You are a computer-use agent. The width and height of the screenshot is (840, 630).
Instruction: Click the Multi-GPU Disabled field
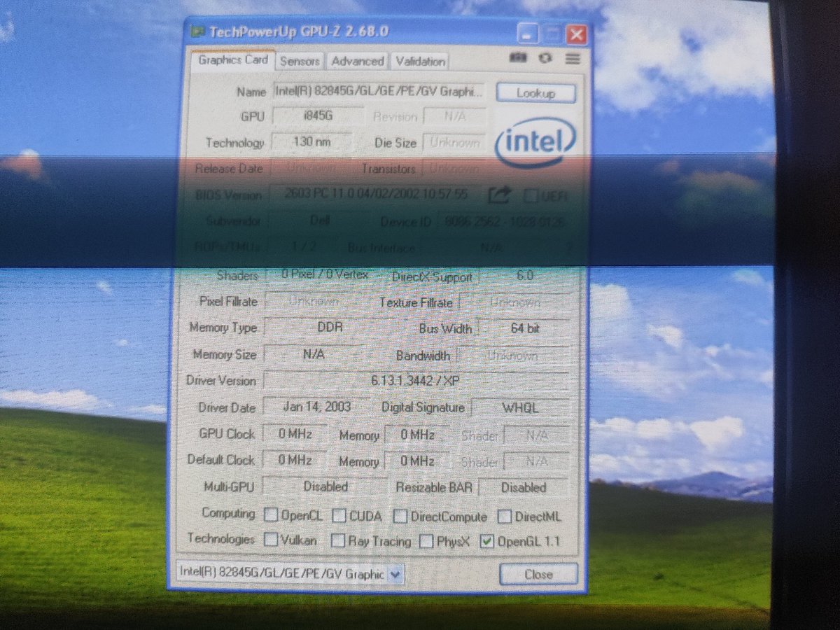[325, 486]
